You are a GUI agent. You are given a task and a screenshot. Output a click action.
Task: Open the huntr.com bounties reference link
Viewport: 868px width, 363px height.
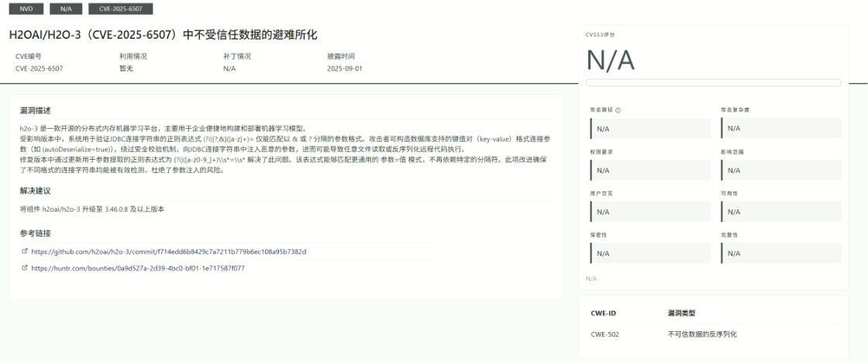[x=138, y=268]
